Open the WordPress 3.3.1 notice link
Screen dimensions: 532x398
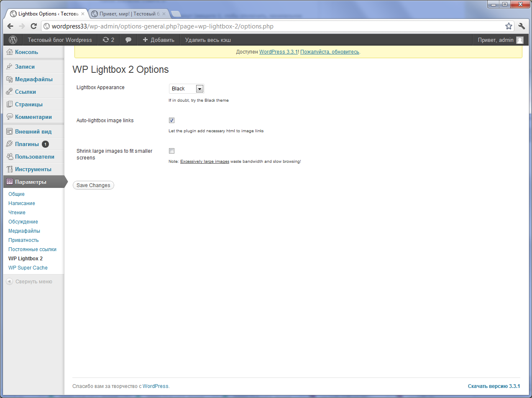278,52
